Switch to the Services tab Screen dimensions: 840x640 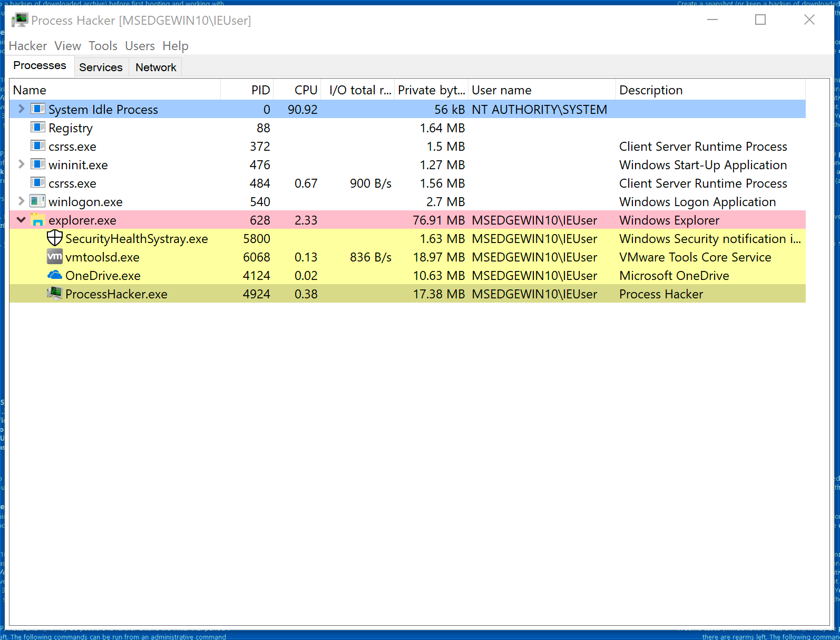click(x=101, y=67)
